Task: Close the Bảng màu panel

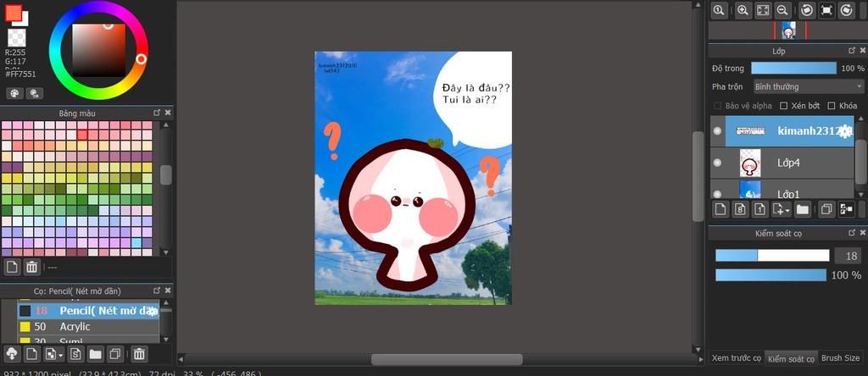Action: 168,113
